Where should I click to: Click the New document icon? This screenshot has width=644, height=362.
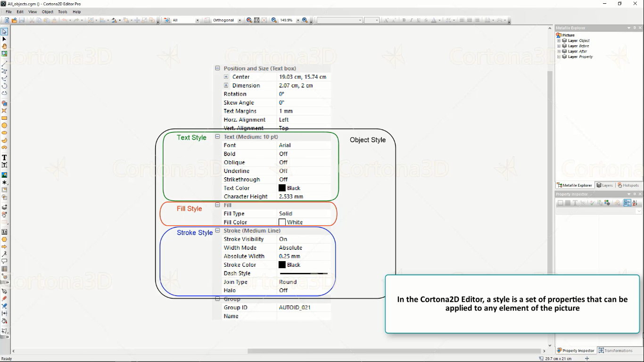click(7, 20)
